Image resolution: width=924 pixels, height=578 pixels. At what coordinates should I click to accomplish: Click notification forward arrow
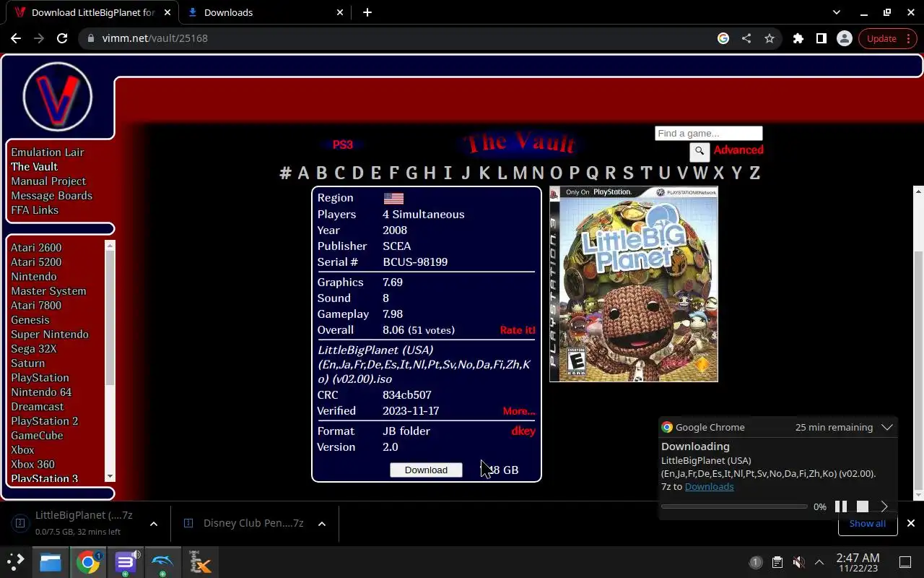click(x=884, y=506)
